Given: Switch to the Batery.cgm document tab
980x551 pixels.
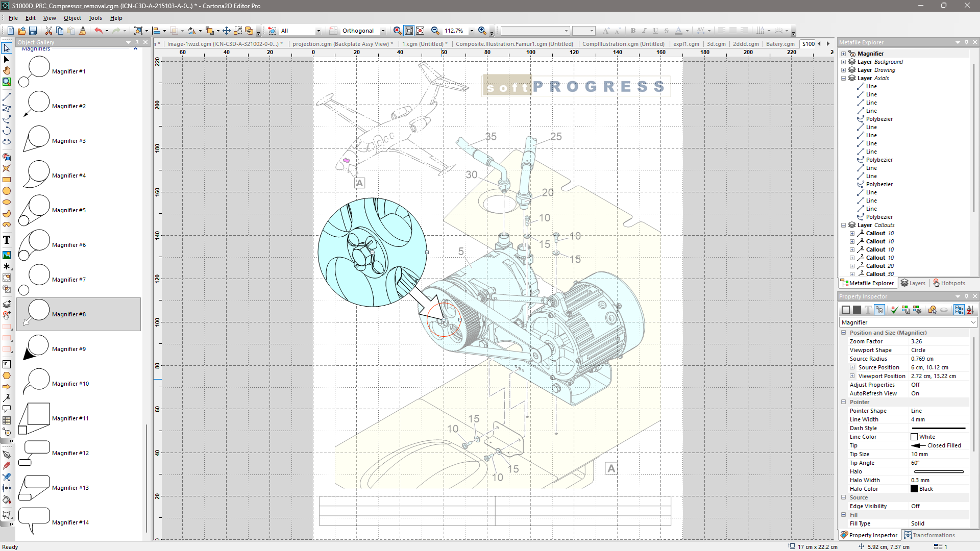Looking at the screenshot, I should click(x=780, y=44).
